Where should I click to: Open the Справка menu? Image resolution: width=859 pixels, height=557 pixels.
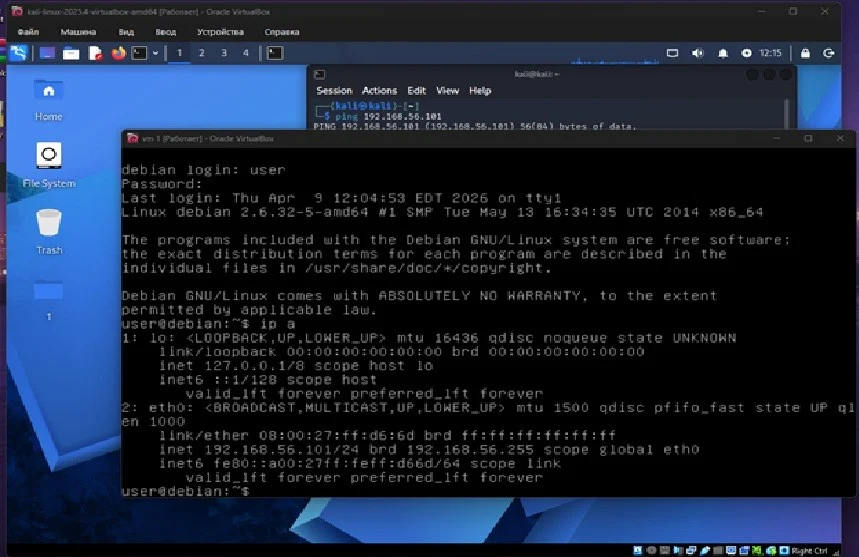tap(282, 32)
